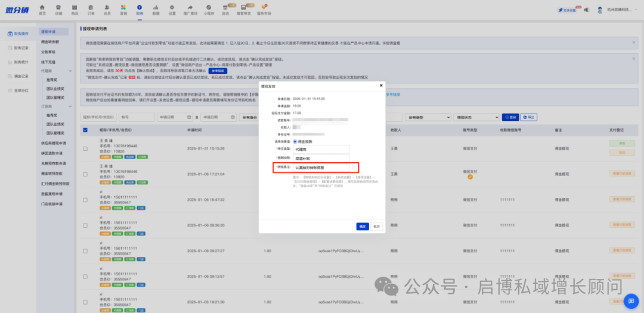Select 财务记录 in the left sidebar
The width and height of the screenshot is (644, 313).
21,48
